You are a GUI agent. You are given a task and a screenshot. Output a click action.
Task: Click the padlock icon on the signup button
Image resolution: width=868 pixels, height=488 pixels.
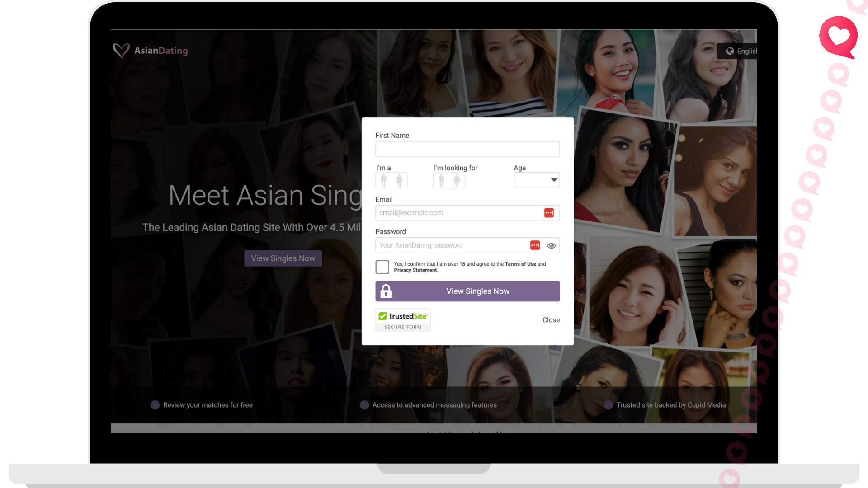(386, 291)
